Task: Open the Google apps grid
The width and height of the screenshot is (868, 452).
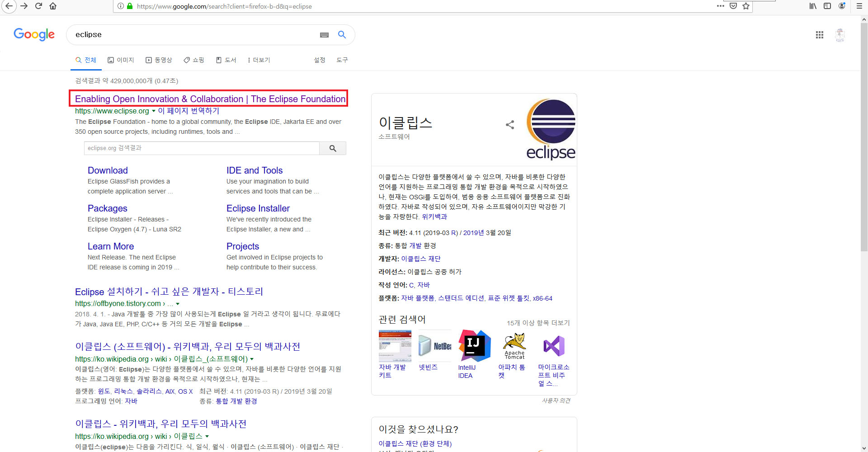Action: click(820, 35)
